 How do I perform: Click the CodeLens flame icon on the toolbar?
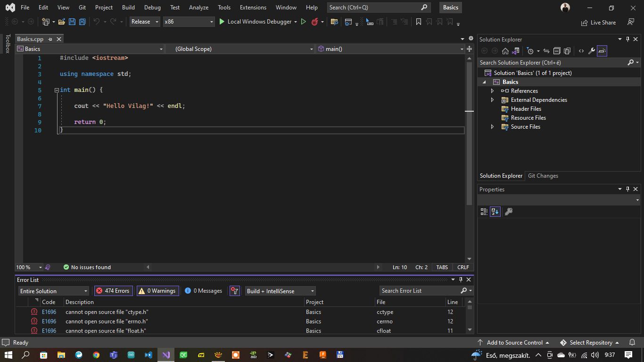pos(315,22)
